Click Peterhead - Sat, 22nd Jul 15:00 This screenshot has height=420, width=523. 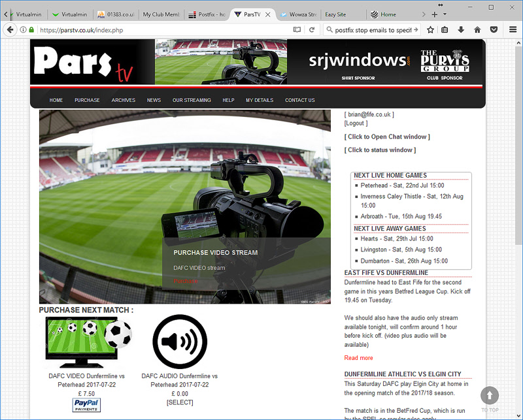point(402,186)
